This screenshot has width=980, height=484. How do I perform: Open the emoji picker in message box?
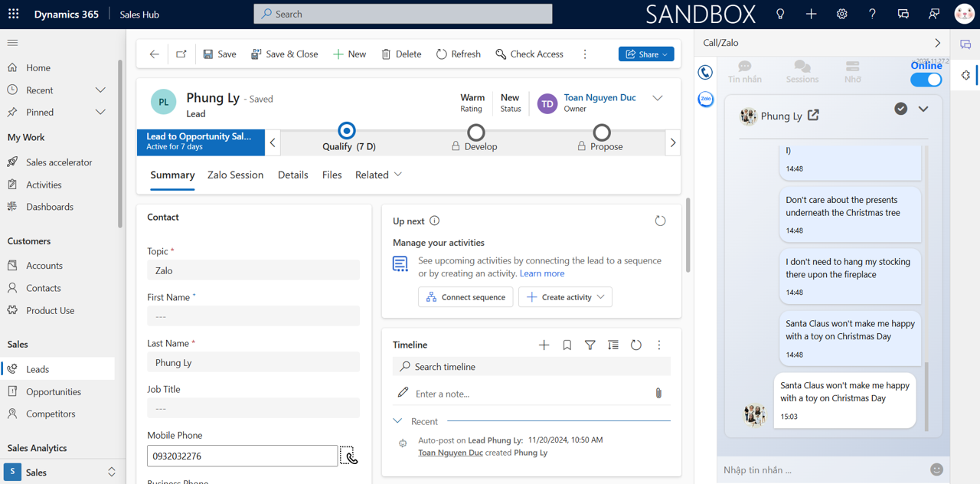click(936, 469)
